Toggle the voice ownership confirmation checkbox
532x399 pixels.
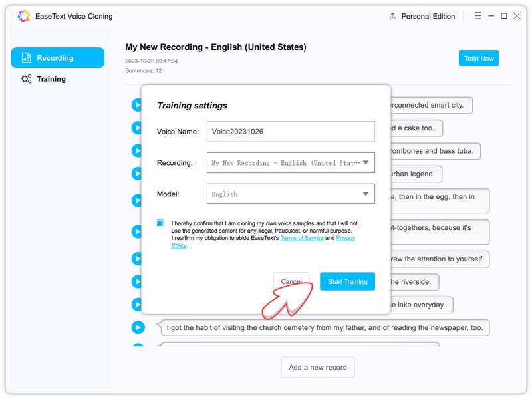tap(160, 223)
